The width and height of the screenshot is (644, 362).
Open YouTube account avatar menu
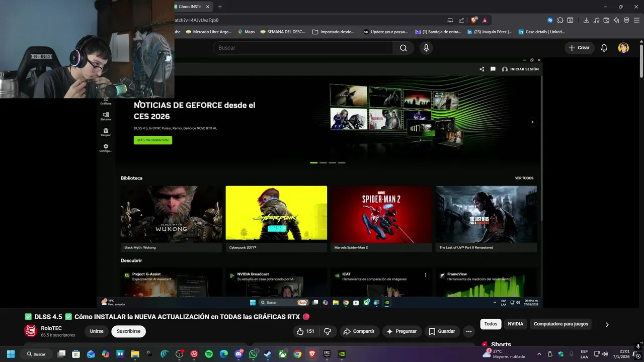623,48
